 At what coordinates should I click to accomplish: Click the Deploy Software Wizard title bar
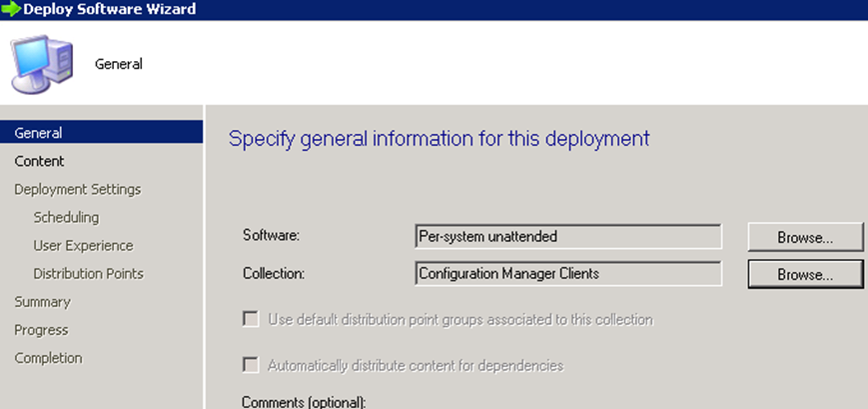(x=434, y=9)
